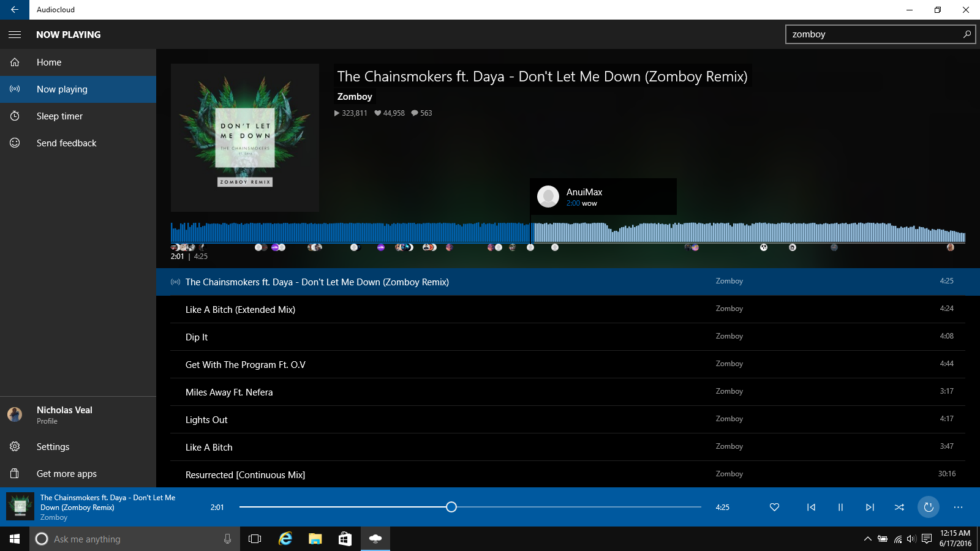Screen dimensions: 980x551
Task: Open Task View on taskbar
Action: 255,539
